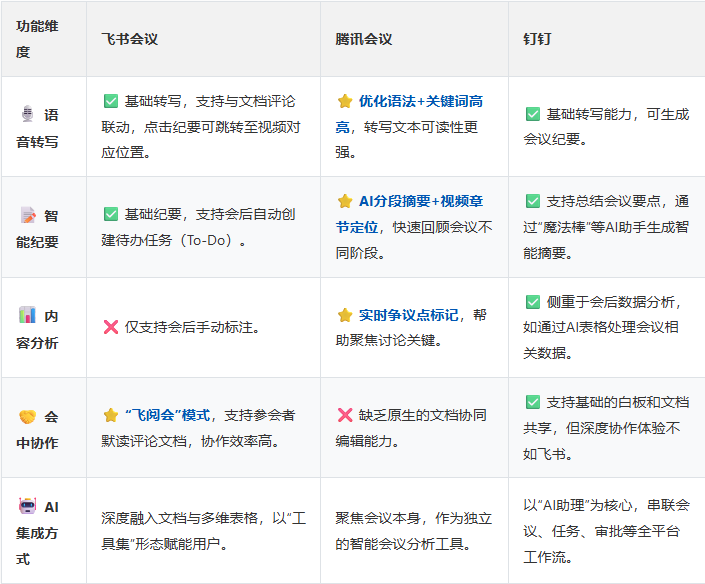This screenshot has height=584, width=705.
Task: Click the bold blue text 实时争议点标记
Action: point(408,315)
